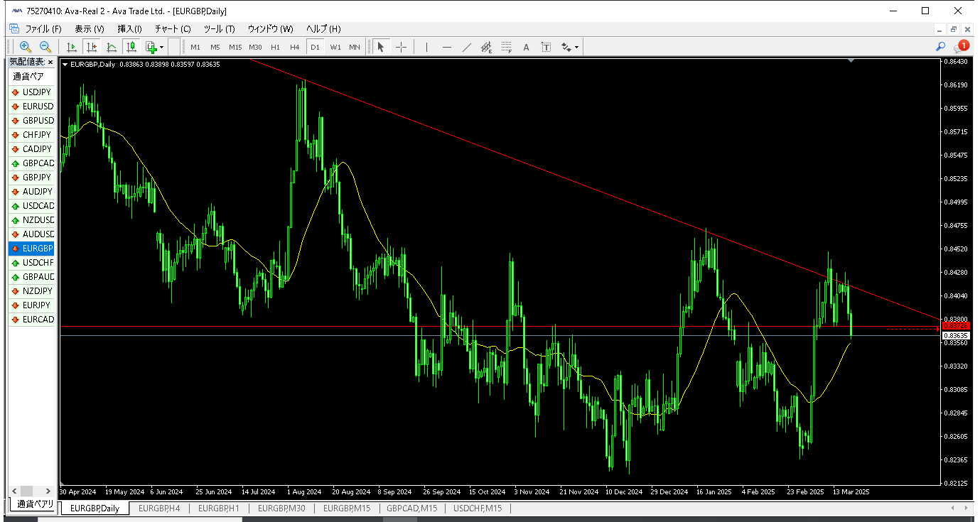980x522 pixels.
Task: Select EURCAD in market watch
Action: coord(31,320)
